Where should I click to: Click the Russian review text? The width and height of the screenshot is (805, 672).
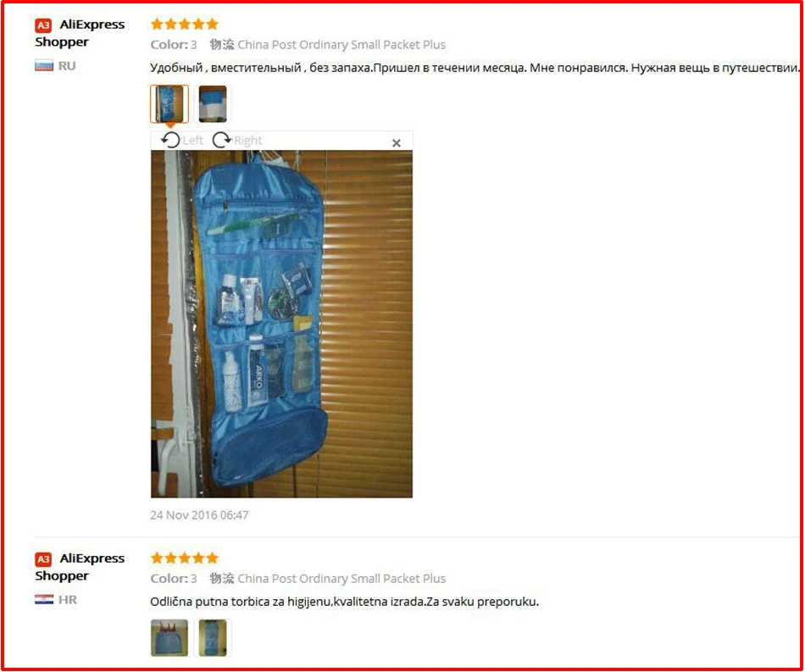point(475,68)
